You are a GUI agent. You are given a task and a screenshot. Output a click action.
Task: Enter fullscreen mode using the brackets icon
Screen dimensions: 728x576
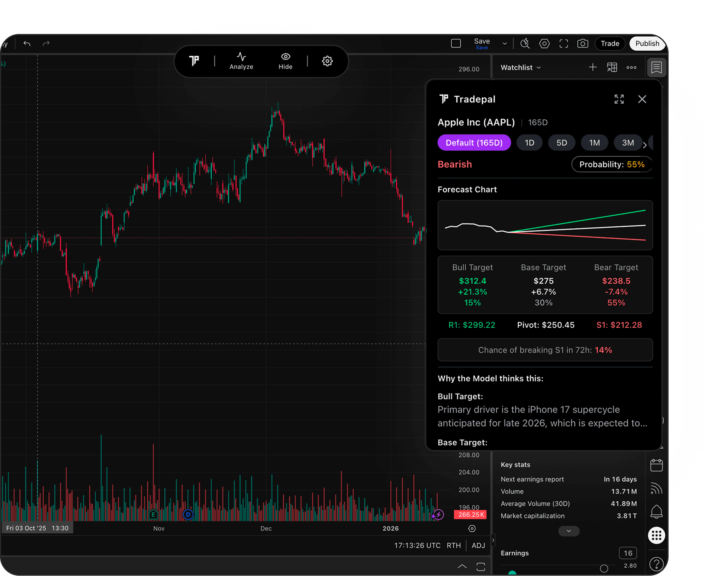[563, 43]
